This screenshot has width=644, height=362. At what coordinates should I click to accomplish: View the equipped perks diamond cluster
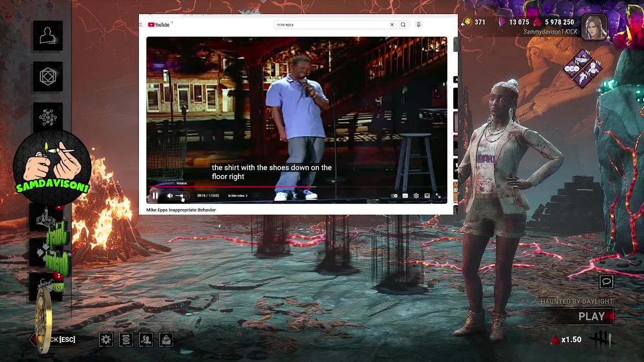click(583, 69)
